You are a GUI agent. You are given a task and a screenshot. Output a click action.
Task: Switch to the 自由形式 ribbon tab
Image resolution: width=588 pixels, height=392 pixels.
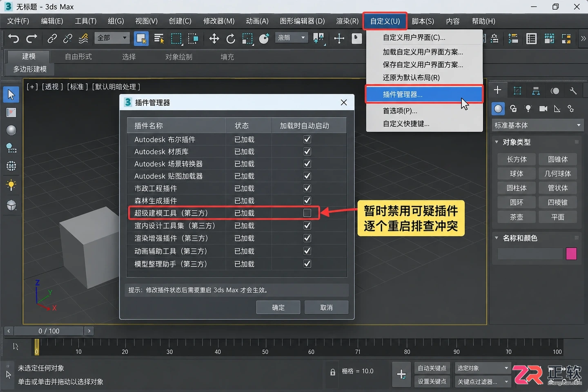[x=78, y=57]
